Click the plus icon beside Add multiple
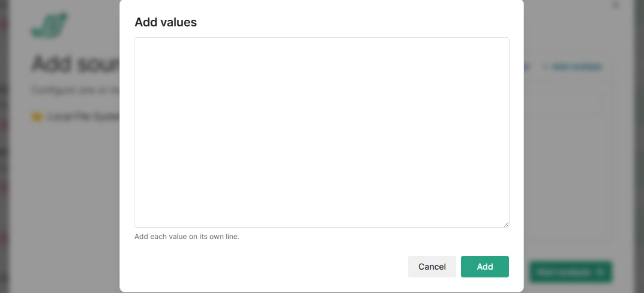This screenshot has width=644, height=293. 545,67
